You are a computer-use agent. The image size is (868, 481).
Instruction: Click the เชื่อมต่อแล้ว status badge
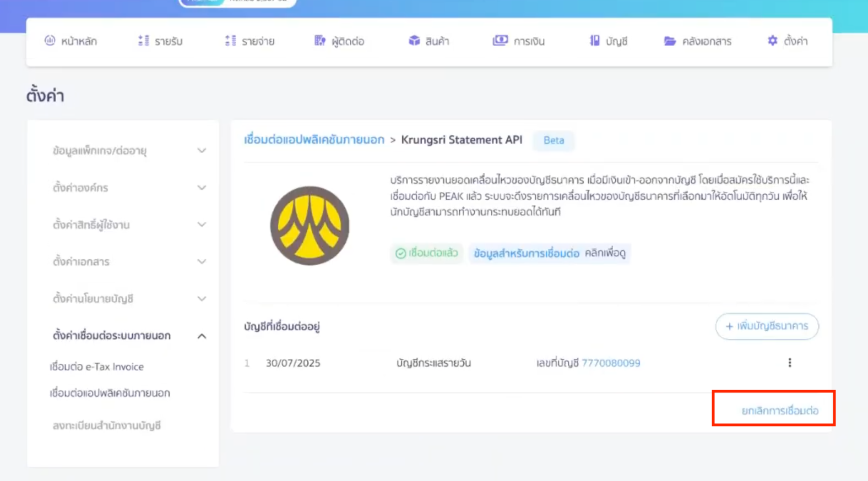[x=427, y=253]
